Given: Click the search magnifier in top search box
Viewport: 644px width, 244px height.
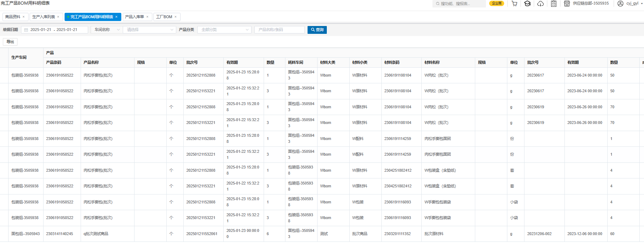Looking at the screenshot, I should click(438, 4).
